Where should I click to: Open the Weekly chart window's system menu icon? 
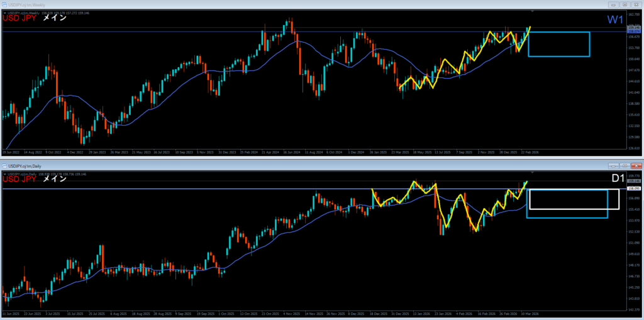pos(5,4)
